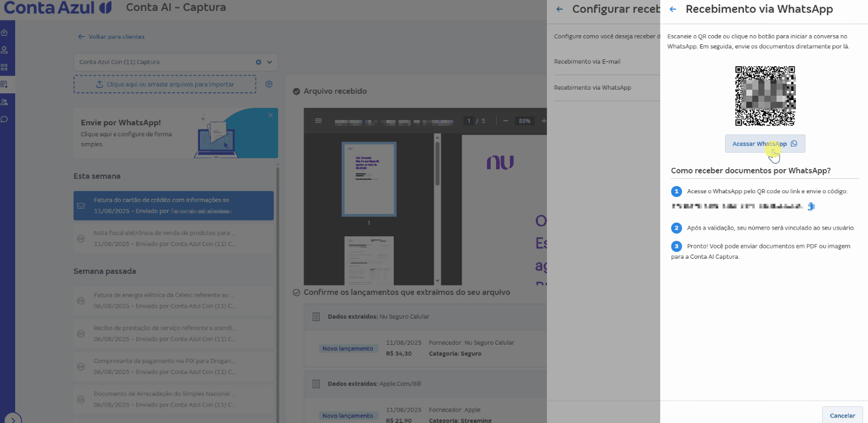Click the partners/people icon in the sidebar
Viewport: 868px width, 423px height.
pos(5,102)
